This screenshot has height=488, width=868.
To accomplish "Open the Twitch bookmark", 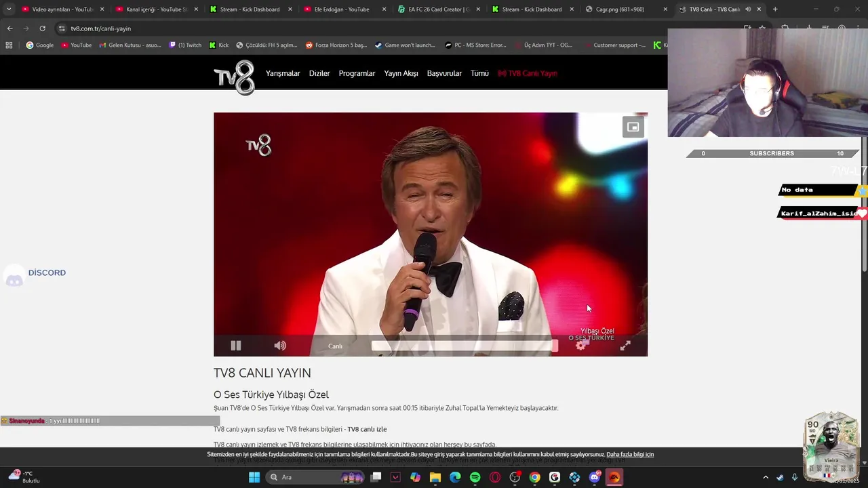I will [185, 45].
